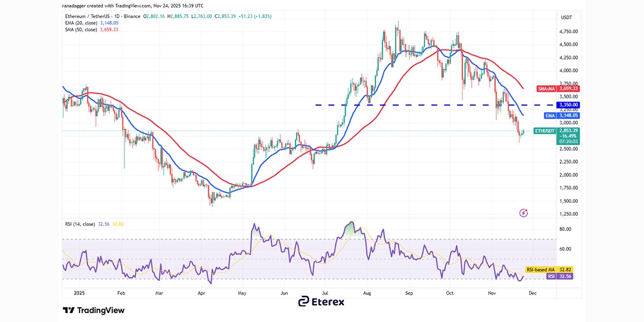Select the blue EMA 3,148.05 price tag
This screenshot has height=322, width=644.
(560, 115)
